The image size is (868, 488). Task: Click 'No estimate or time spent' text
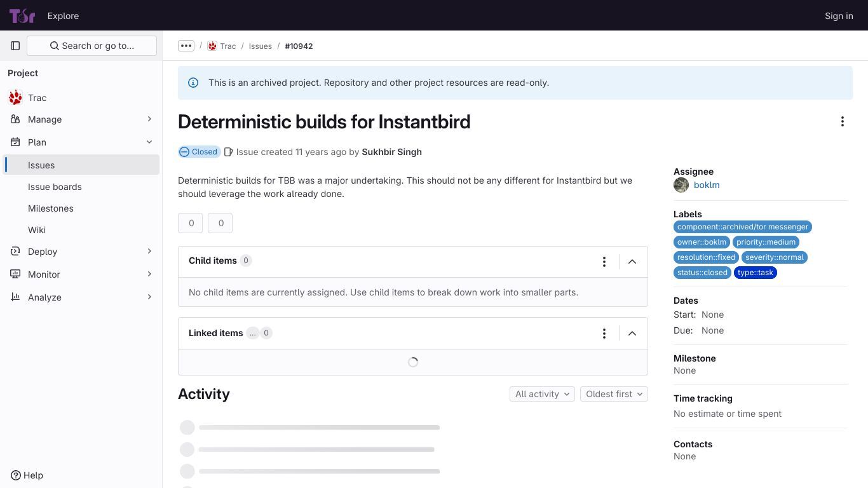(x=728, y=414)
